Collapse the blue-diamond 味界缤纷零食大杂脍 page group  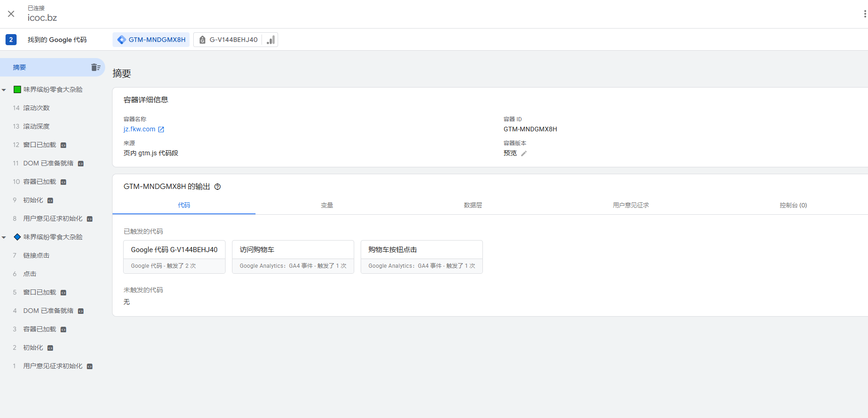coord(4,237)
